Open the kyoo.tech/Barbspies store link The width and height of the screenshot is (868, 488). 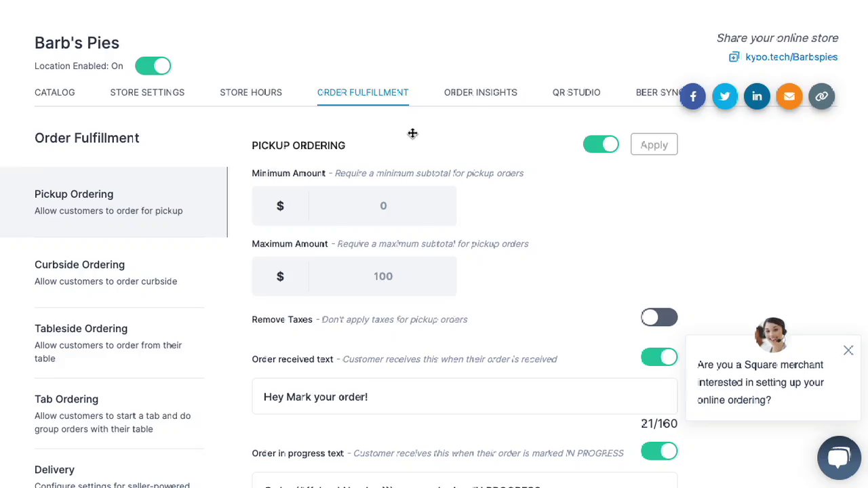tap(791, 57)
